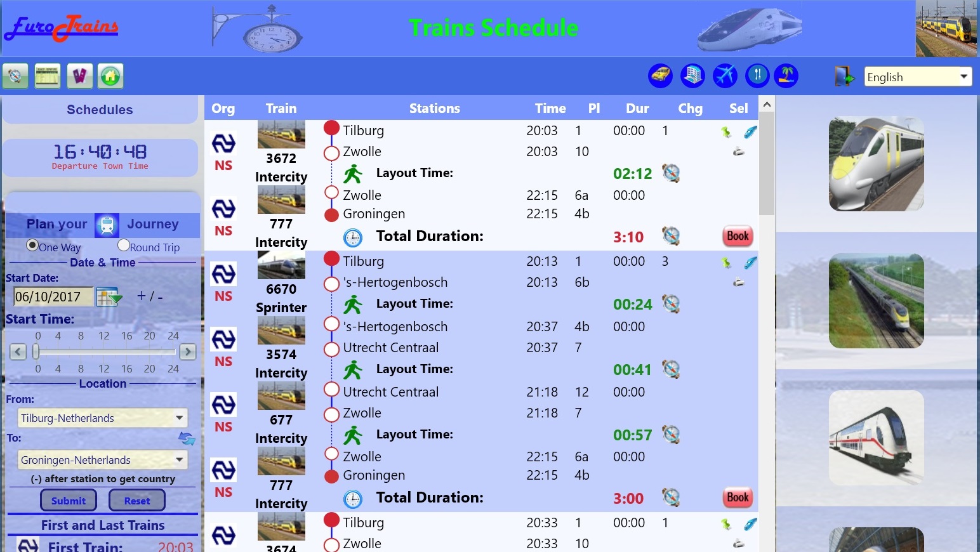Open the taxi services icon
Screen dimensions: 980x552
point(660,76)
